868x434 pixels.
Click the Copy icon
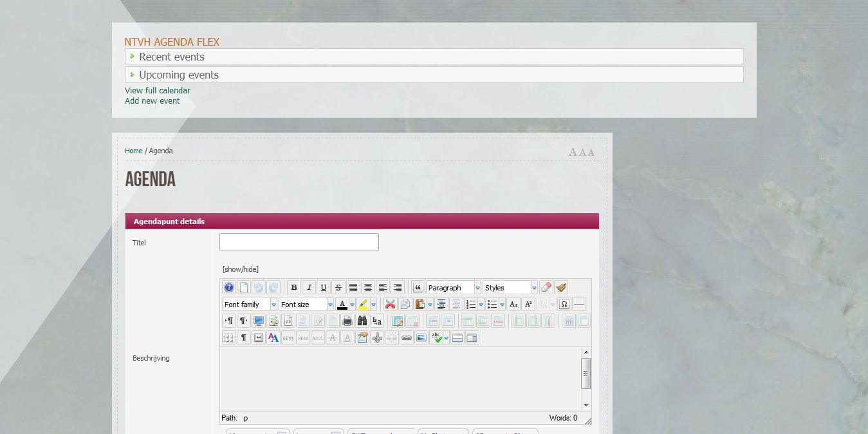pyautogui.click(x=405, y=305)
